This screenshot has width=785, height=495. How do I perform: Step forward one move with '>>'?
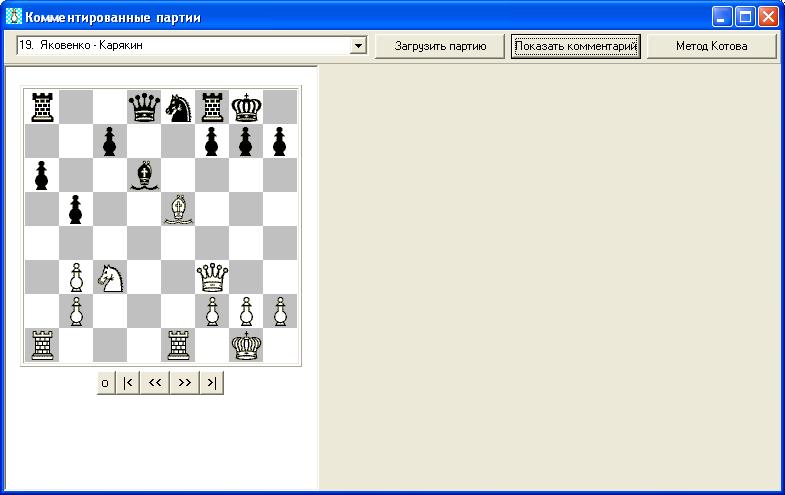(x=185, y=383)
